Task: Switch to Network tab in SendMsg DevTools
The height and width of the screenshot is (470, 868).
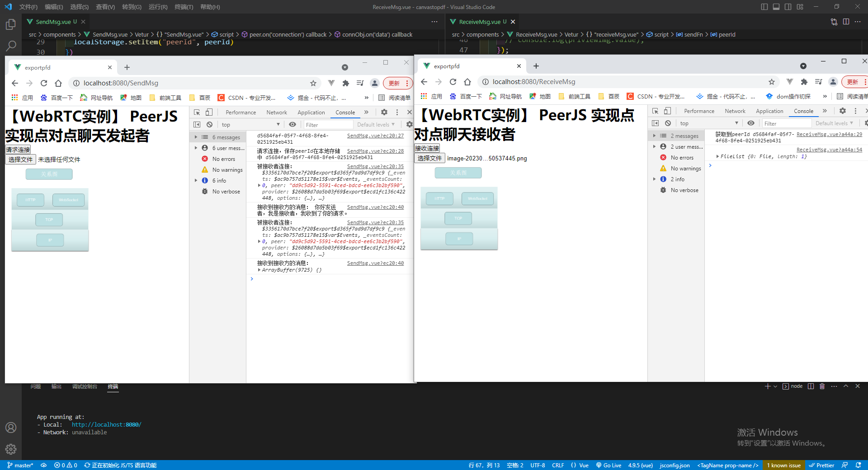Action: tap(277, 113)
